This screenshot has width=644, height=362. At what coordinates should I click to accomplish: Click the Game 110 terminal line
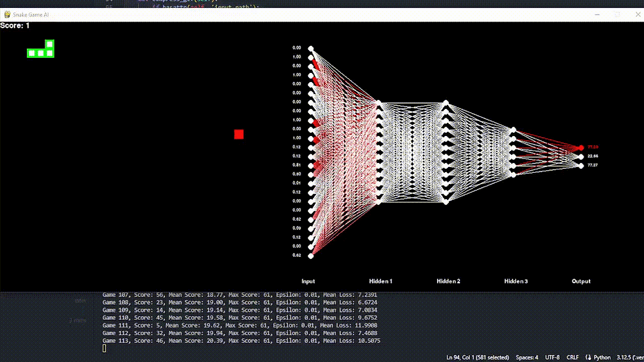(239, 318)
